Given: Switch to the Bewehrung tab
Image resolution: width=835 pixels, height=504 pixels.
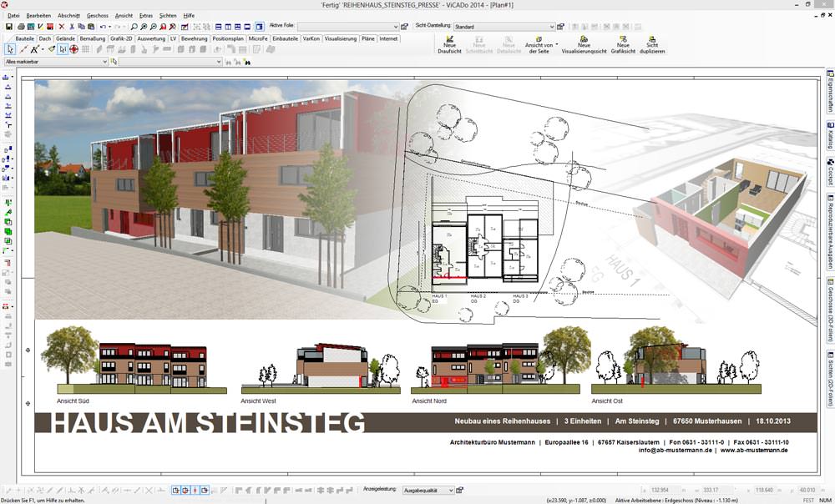Looking at the screenshot, I should [194, 39].
